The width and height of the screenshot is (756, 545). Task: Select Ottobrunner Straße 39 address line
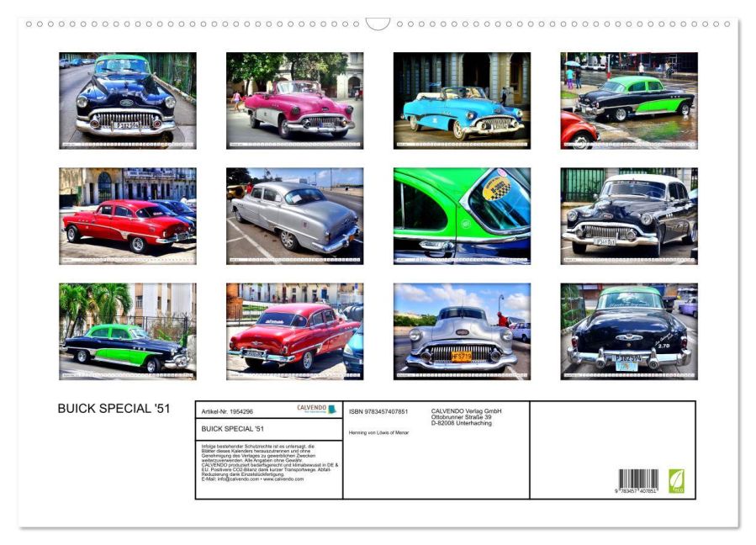pyautogui.click(x=462, y=416)
